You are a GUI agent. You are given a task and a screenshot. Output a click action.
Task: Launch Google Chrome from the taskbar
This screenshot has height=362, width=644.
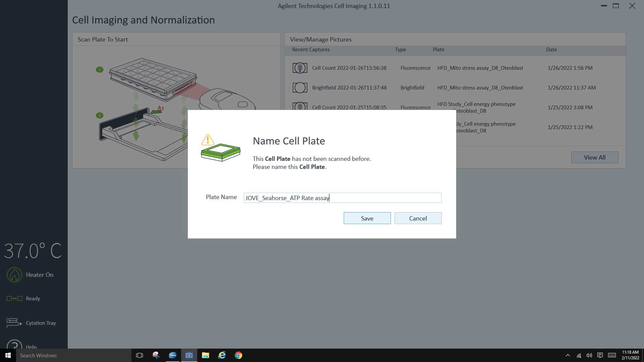238,355
